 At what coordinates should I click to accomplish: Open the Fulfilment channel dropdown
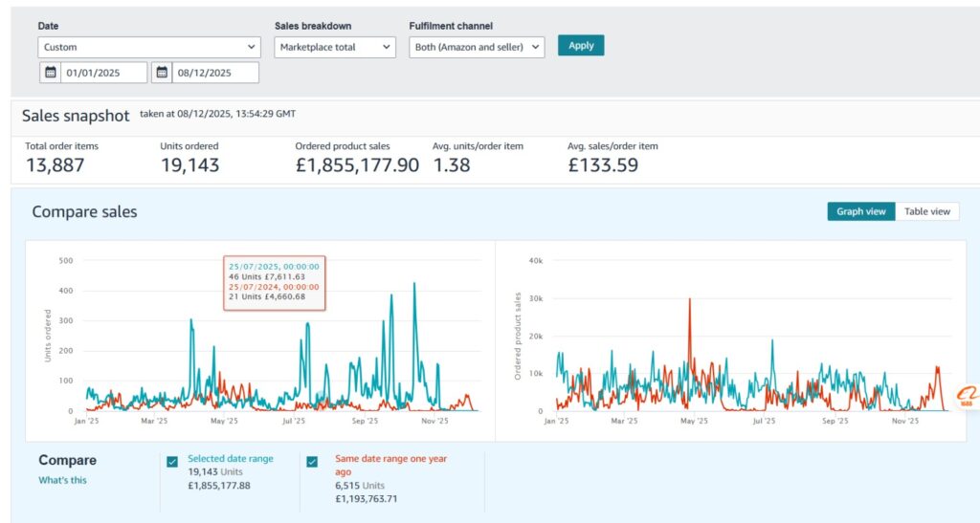click(x=477, y=47)
